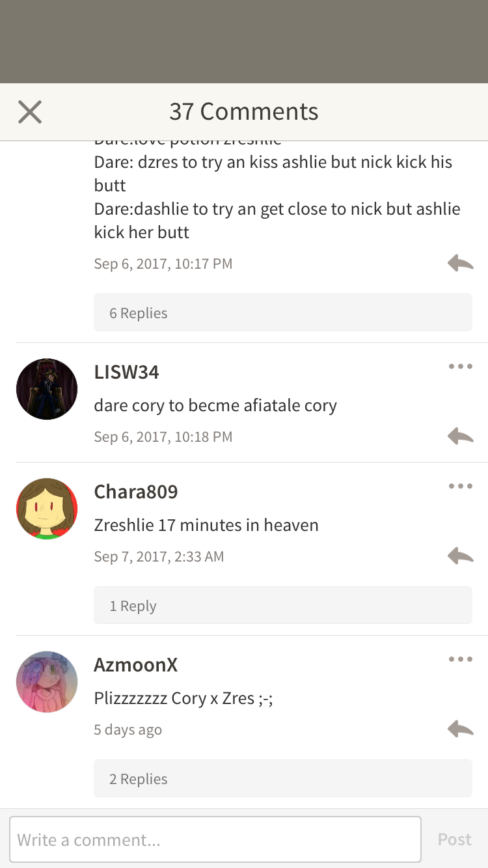Screen dimensions: 488x868
Task: Open more options for AzmoonX's comment
Action: click(460, 659)
